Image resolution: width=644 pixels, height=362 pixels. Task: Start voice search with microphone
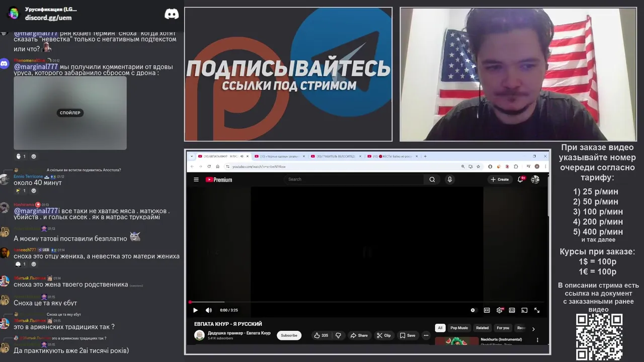coord(450,179)
